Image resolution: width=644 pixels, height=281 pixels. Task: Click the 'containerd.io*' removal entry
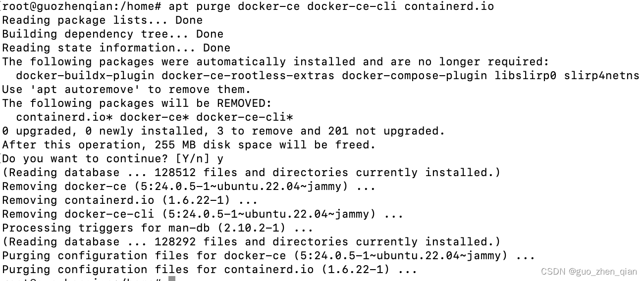point(64,117)
